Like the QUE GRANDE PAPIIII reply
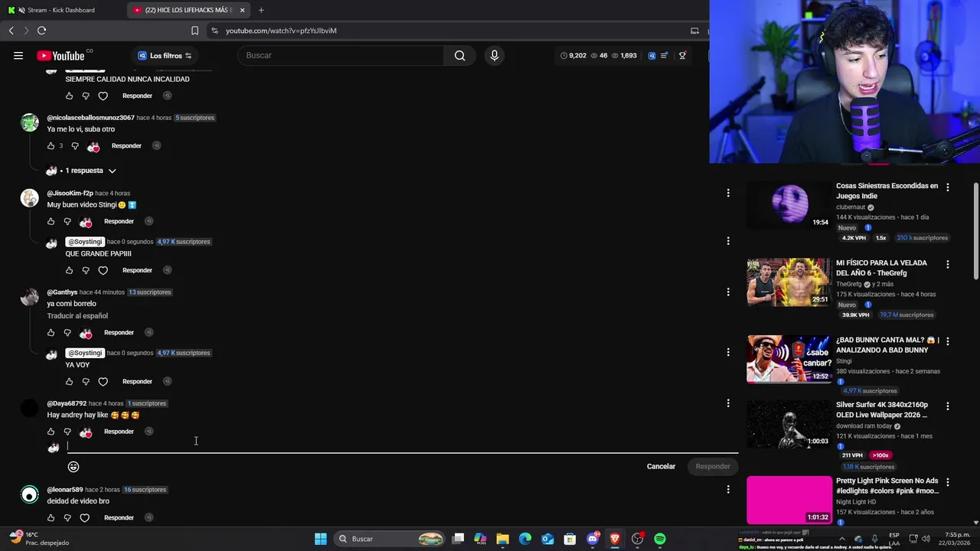 [x=70, y=270]
